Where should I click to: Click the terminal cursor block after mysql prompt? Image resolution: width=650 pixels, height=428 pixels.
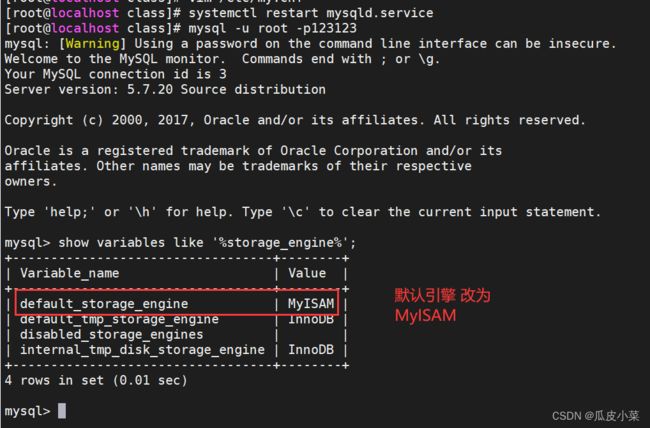(x=62, y=411)
